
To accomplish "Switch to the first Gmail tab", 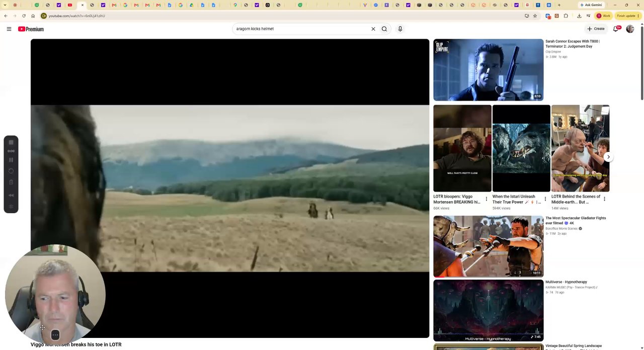I will point(114,5).
